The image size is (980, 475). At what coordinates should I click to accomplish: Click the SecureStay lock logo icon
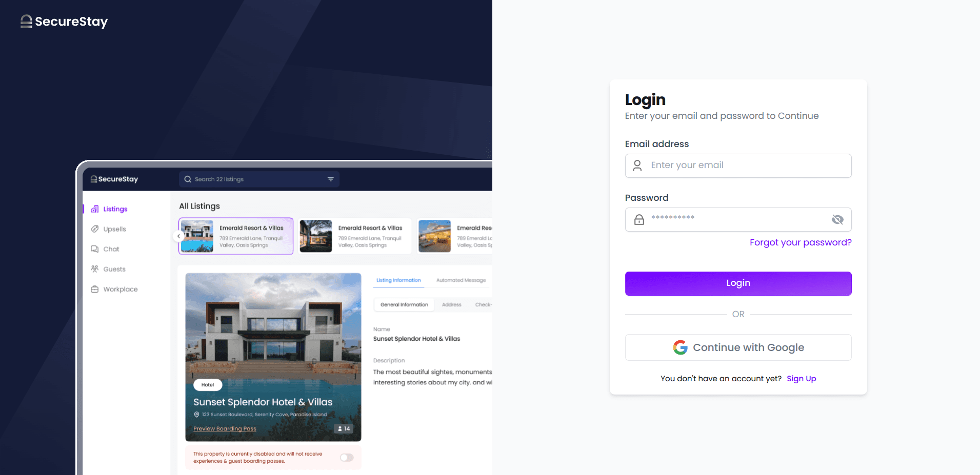click(x=26, y=22)
